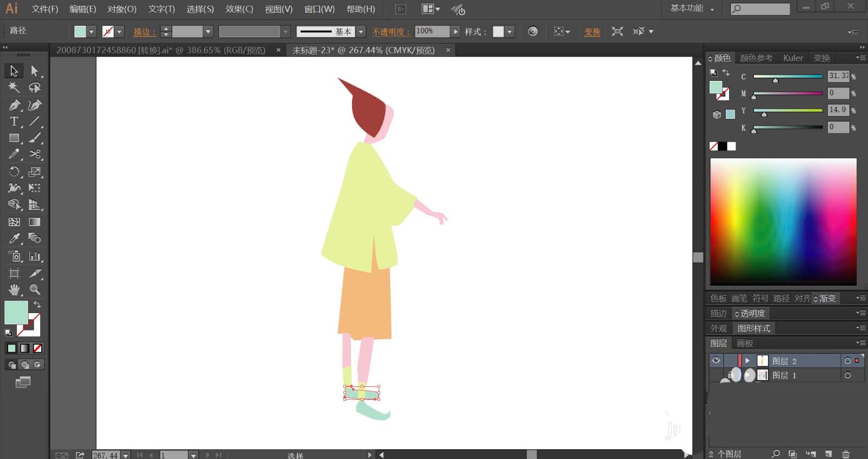
Task: Open the stroke weight dropdown
Action: coord(208,31)
